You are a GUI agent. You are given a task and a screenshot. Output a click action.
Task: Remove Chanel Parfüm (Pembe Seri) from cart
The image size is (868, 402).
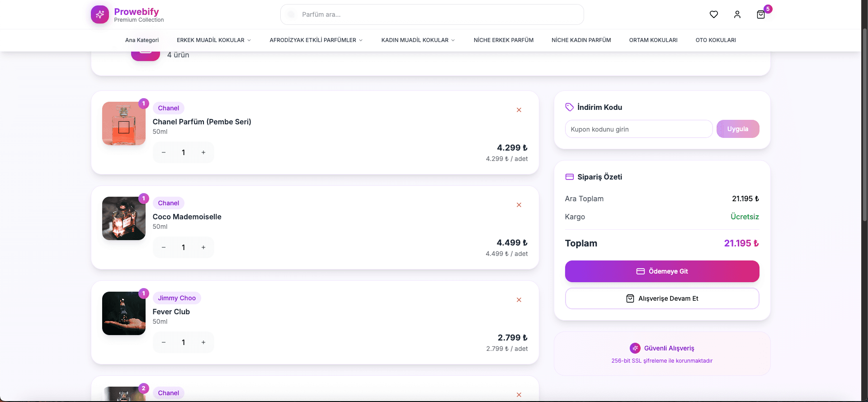pyautogui.click(x=519, y=110)
